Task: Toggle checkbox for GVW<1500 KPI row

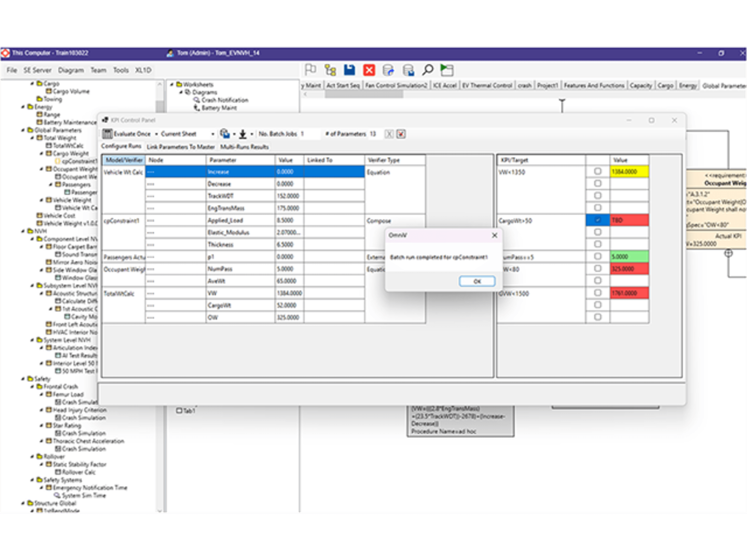Action: (x=597, y=293)
